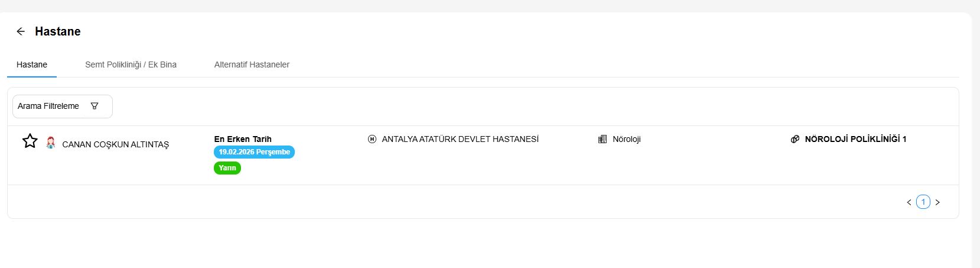The height and width of the screenshot is (268, 980).
Task: Go to previous page with left chevron
Action: pyautogui.click(x=909, y=202)
